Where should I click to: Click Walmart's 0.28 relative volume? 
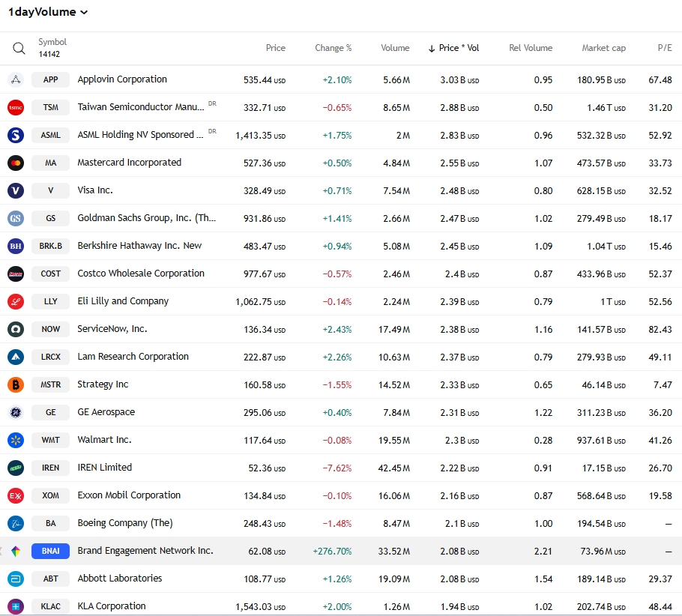point(543,441)
